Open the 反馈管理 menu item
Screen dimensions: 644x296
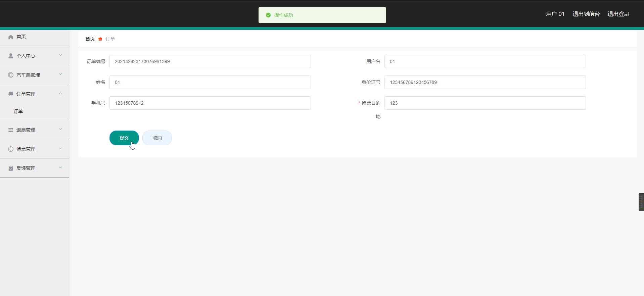tap(35, 168)
